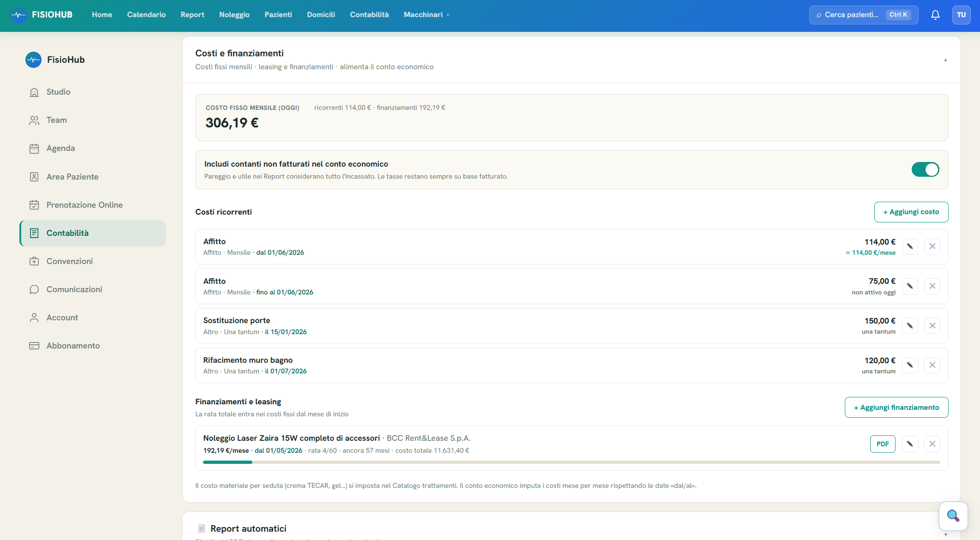
Task: Click the Aggiungi costo button
Action: 911,212
